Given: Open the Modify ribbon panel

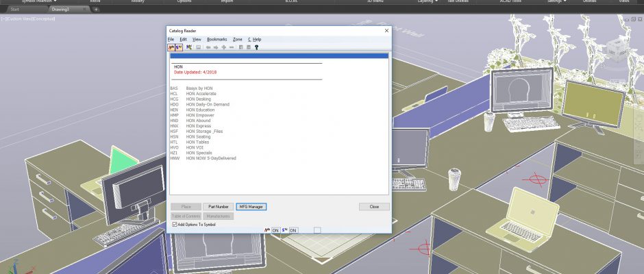Looking at the screenshot, I should (x=138, y=1).
